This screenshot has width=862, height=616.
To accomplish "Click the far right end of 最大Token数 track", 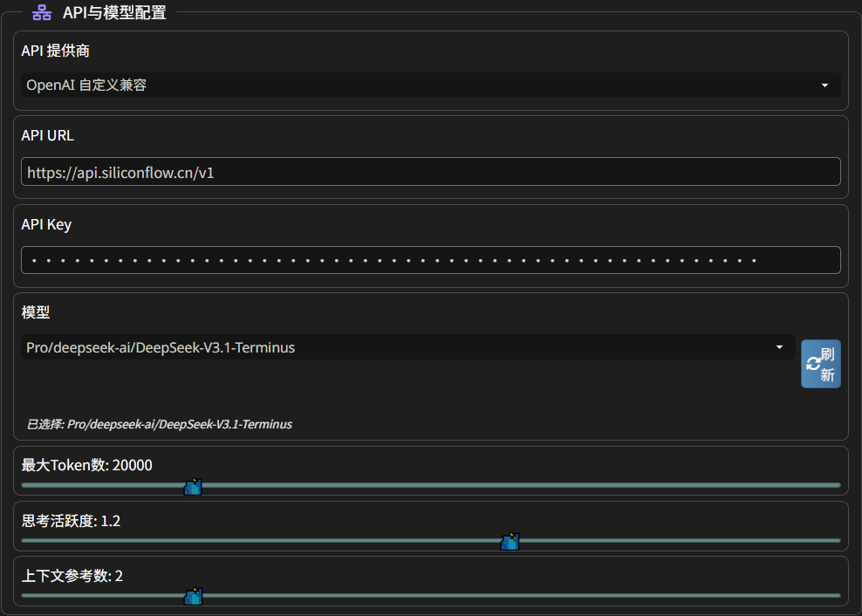I will (838, 485).
